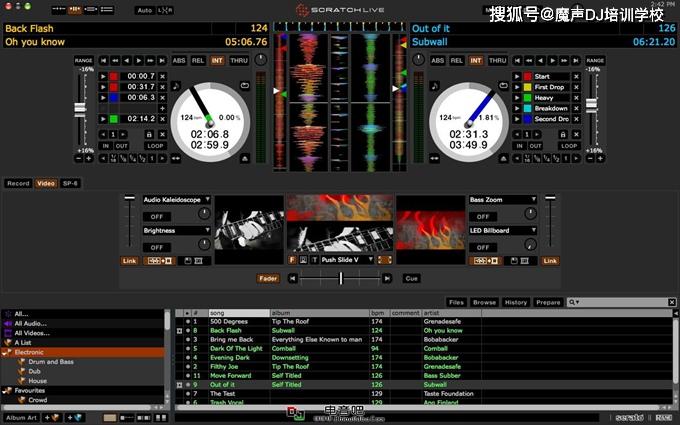Eject the right deck track

503,158
